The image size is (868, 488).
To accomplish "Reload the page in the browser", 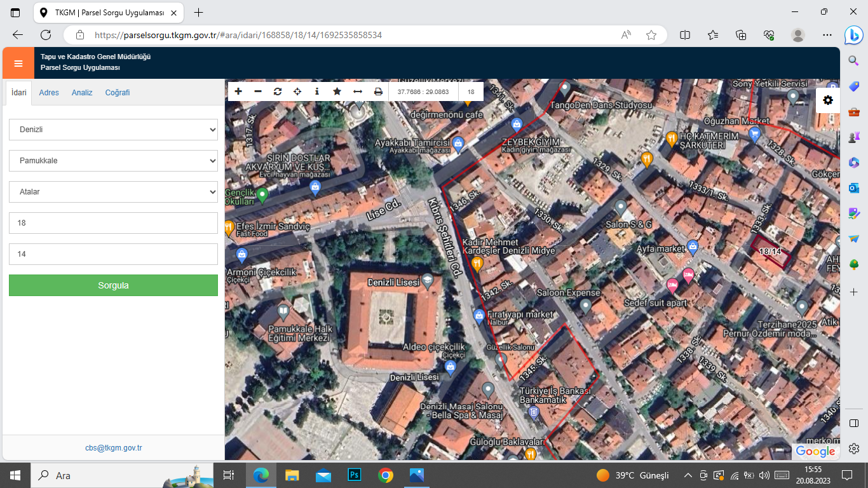I will 46,35.
